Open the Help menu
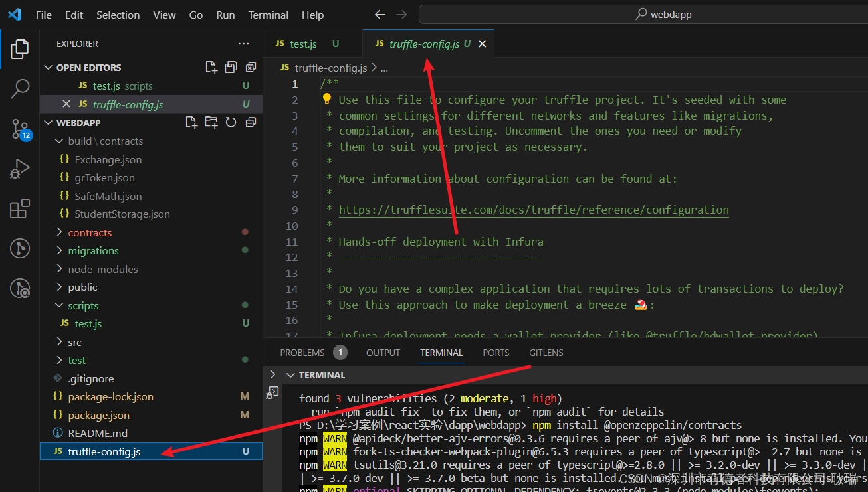 click(x=312, y=15)
